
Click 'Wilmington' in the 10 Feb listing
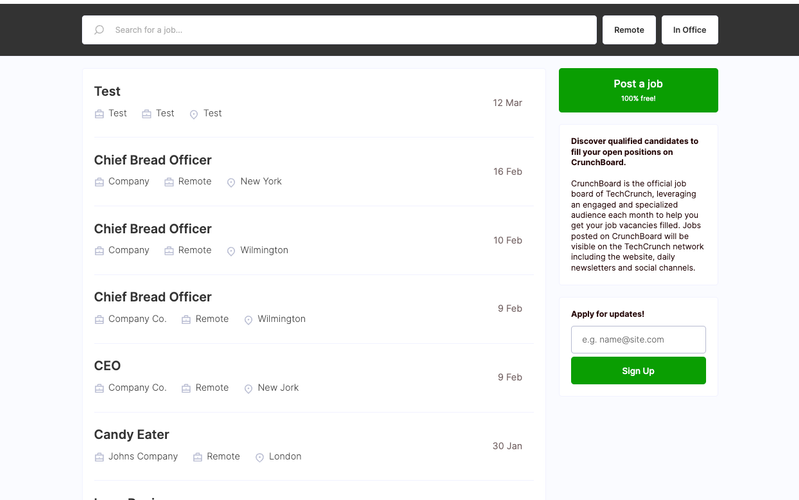click(264, 250)
